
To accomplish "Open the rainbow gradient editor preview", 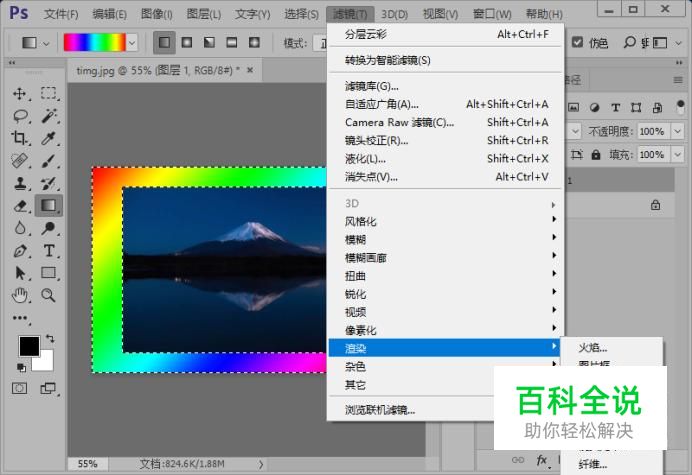I will pyautogui.click(x=94, y=43).
